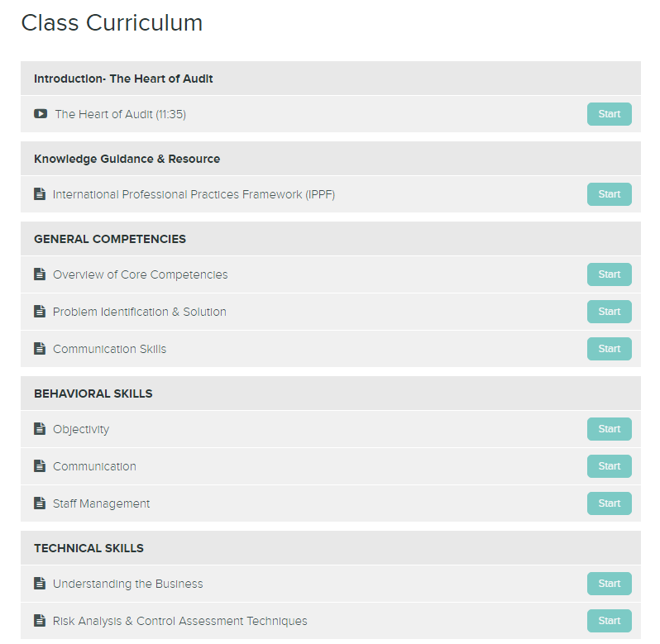Image resolution: width=660 pixels, height=644 pixels.
Task: Start the Problem Identification & Solution lesson
Action: (609, 312)
